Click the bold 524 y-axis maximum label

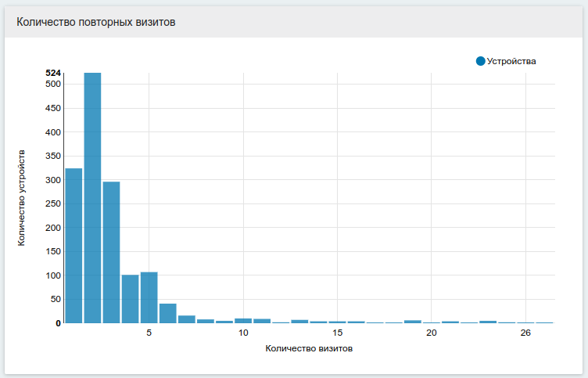coord(53,73)
